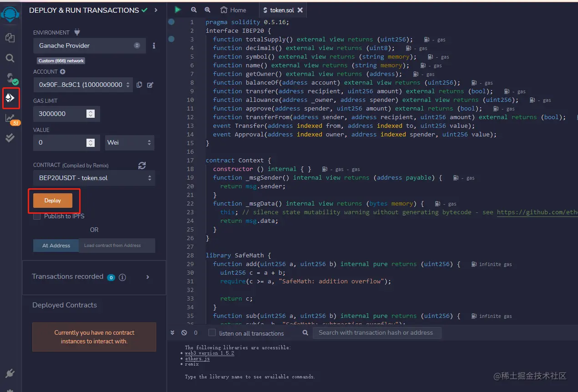Click sign message icon beside account
The width and height of the screenshot is (578, 392).
pos(150,85)
